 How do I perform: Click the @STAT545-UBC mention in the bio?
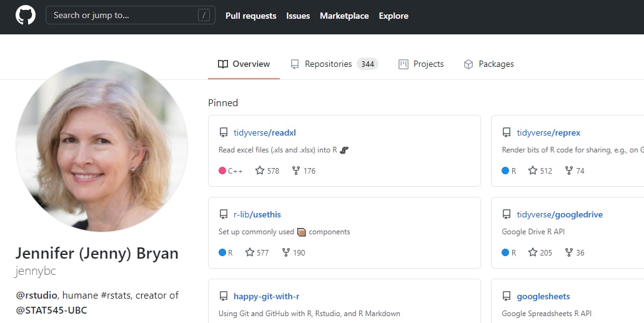point(51,311)
